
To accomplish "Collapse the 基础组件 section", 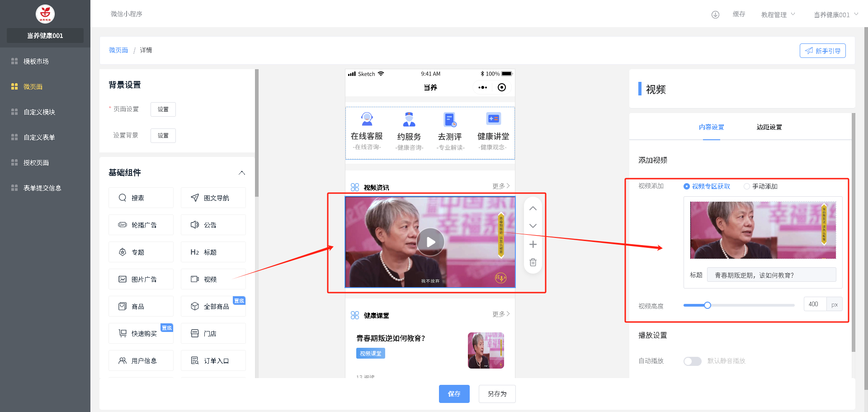I will click(242, 173).
